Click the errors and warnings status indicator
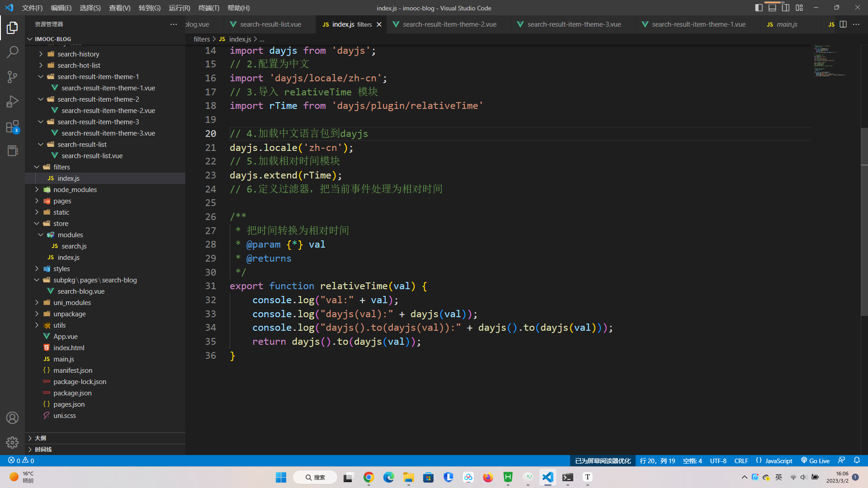Image resolution: width=868 pixels, height=488 pixels. 21,460
